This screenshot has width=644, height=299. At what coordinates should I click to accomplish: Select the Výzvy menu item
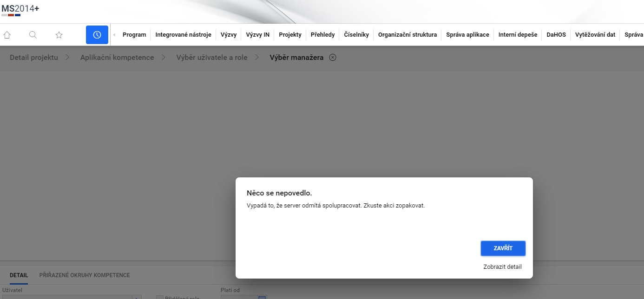229,35
